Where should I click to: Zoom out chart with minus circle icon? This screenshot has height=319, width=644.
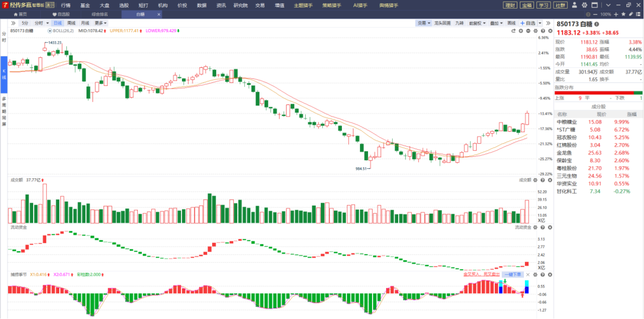tap(528, 31)
